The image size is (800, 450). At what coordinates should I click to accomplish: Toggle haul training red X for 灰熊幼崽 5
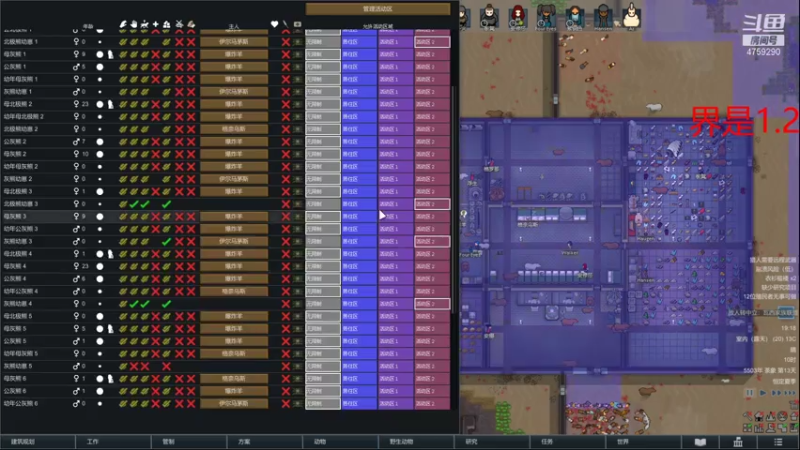tap(166, 366)
